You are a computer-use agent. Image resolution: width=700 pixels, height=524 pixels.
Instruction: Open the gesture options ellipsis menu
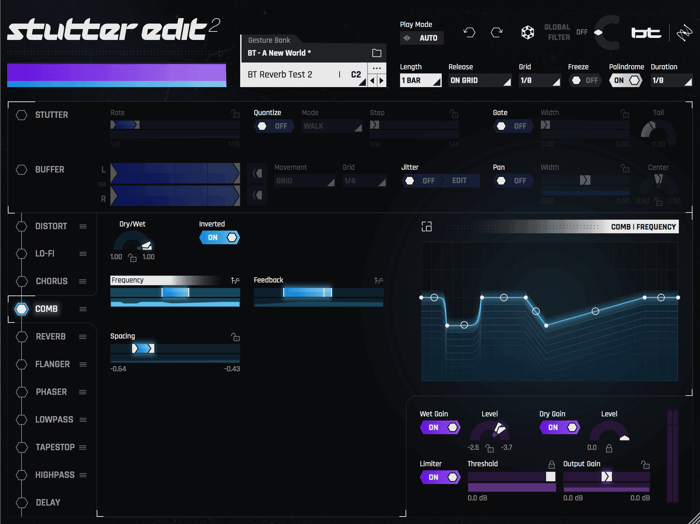(x=377, y=68)
